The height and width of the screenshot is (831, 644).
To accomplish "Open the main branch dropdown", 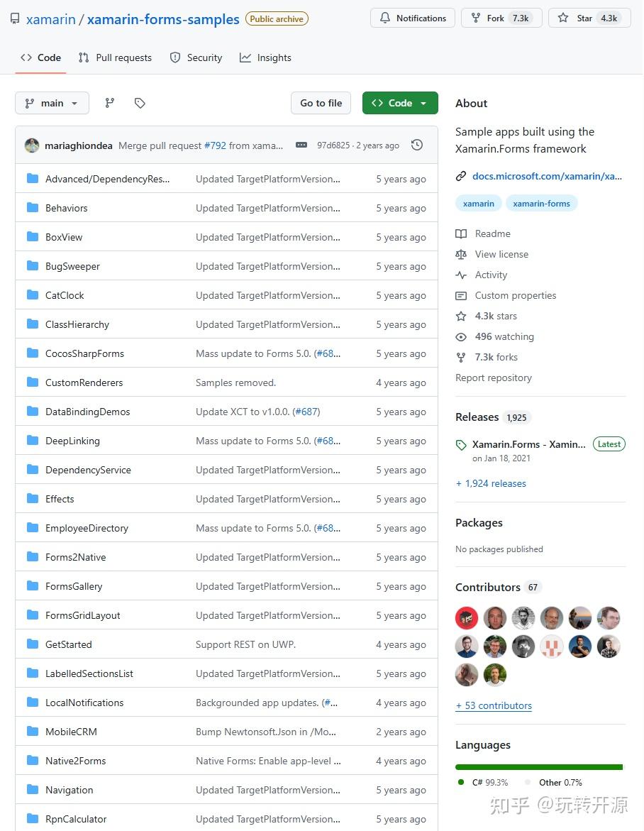I will (x=52, y=103).
